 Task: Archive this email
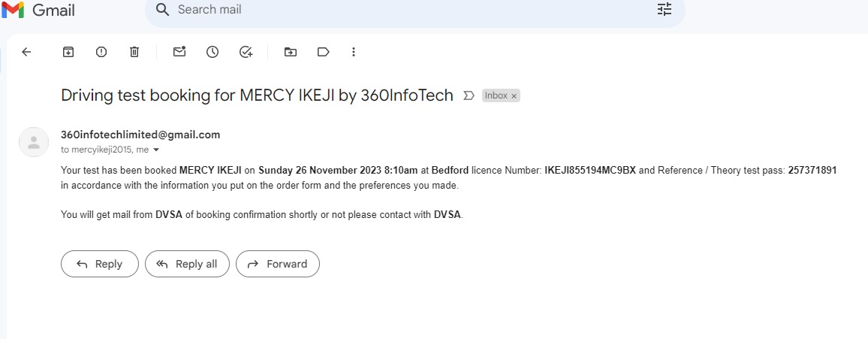pyautogui.click(x=68, y=52)
